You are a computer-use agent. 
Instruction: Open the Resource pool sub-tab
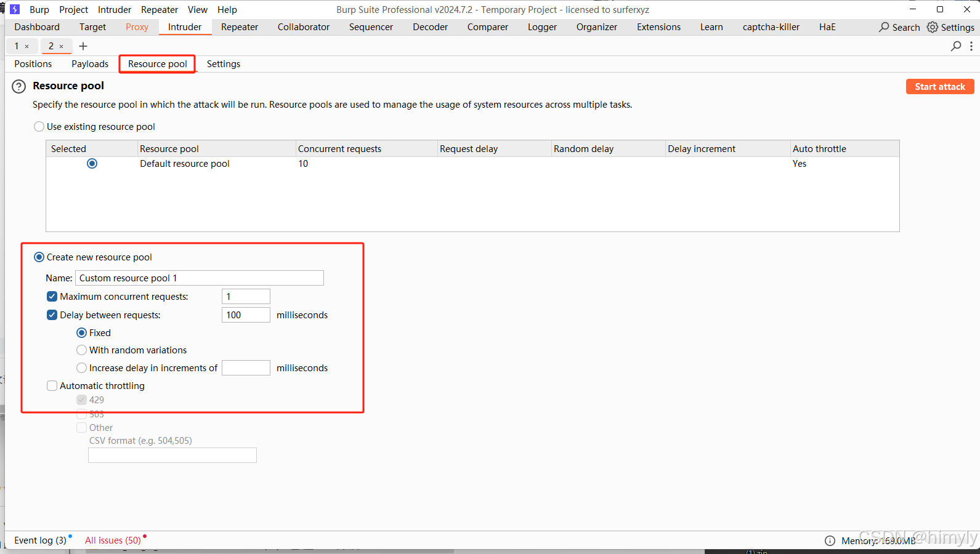pyautogui.click(x=158, y=64)
